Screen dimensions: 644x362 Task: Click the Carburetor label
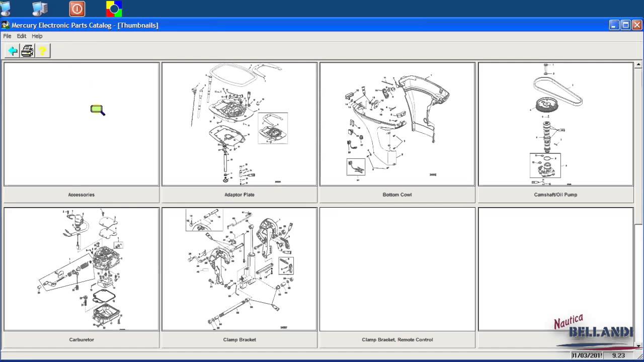point(82,339)
